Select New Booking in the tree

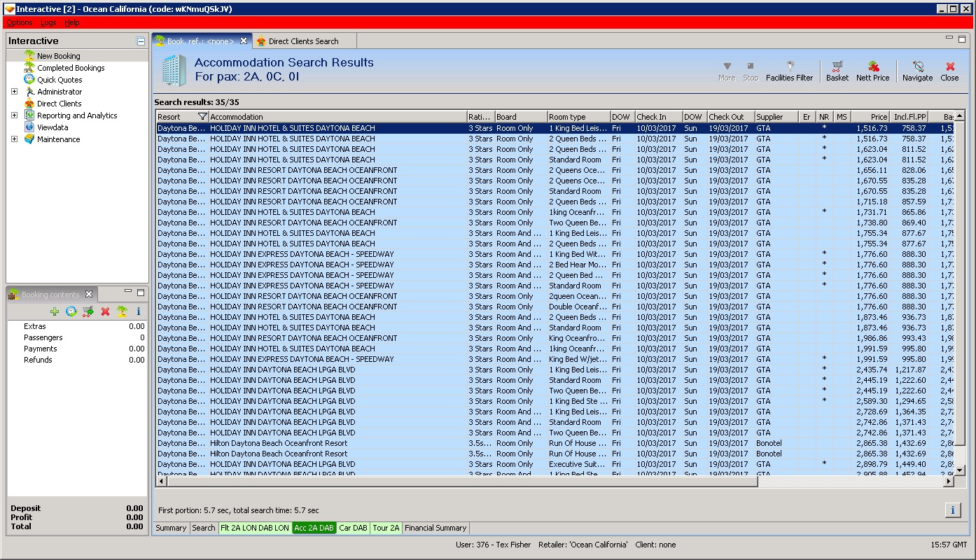click(x=58, y=56)
